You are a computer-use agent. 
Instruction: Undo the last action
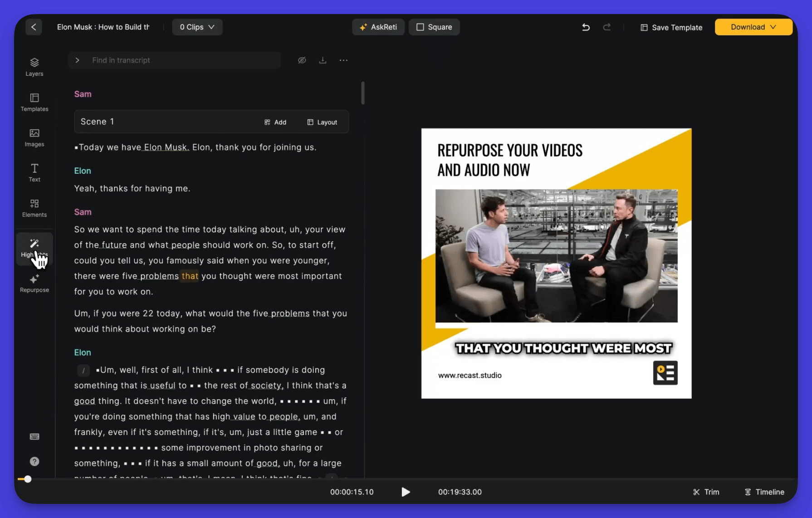[x=586, y=27]
